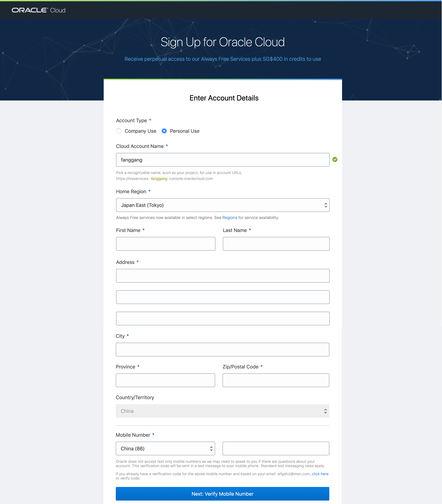Select Personal Use radio button
The image size is (442, 504).
pos(164,131)
